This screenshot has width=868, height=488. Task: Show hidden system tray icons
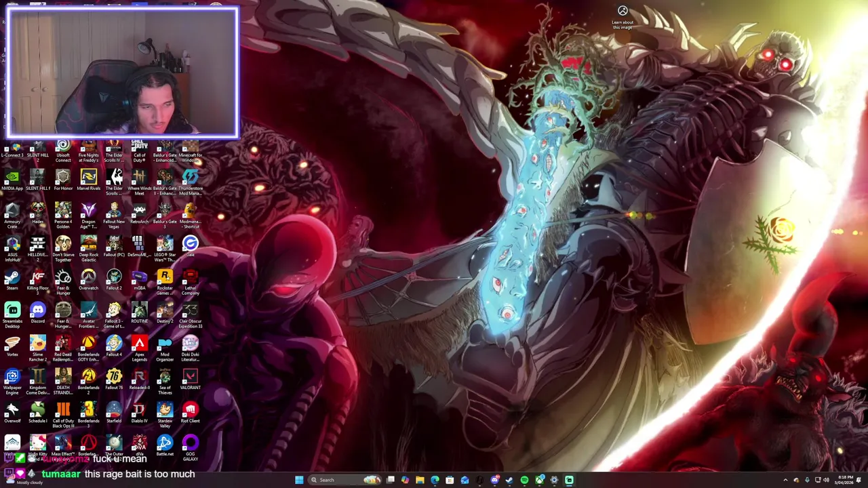[785, 480]
